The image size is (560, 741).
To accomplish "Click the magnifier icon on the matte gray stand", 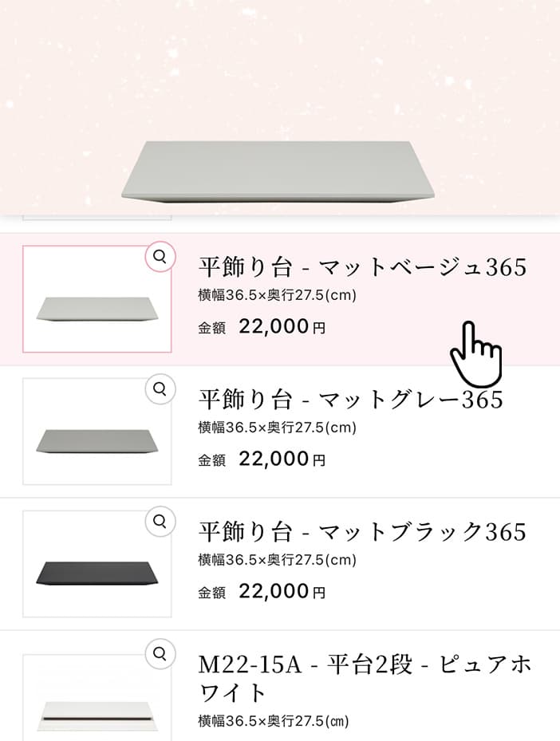I will [x=160, y=389].
